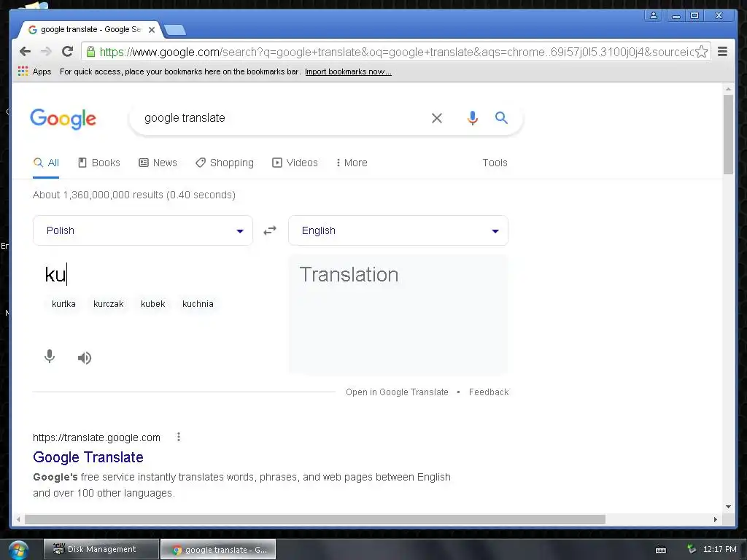Click the URL address bar
747x560 pixels.
coord(395,52)
